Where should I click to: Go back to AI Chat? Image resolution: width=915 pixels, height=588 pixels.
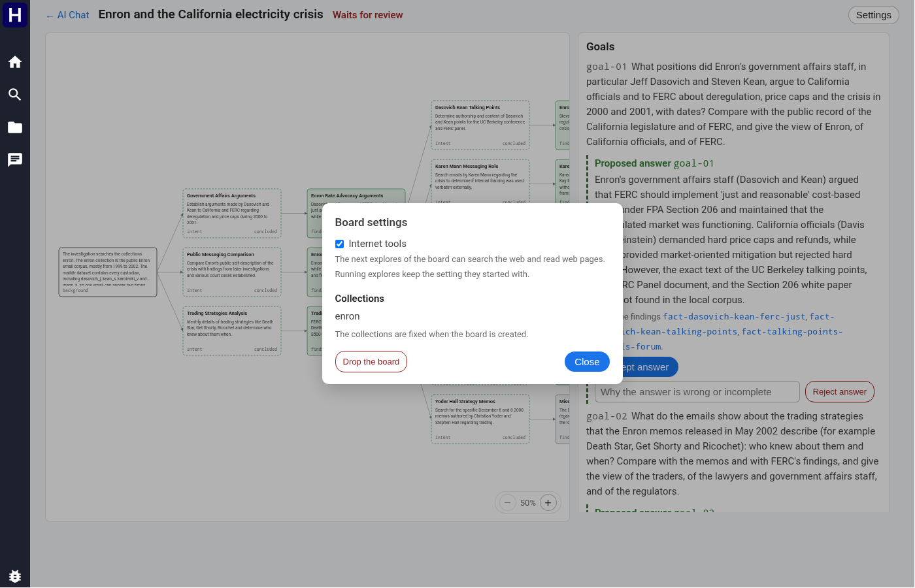point(67,15)
